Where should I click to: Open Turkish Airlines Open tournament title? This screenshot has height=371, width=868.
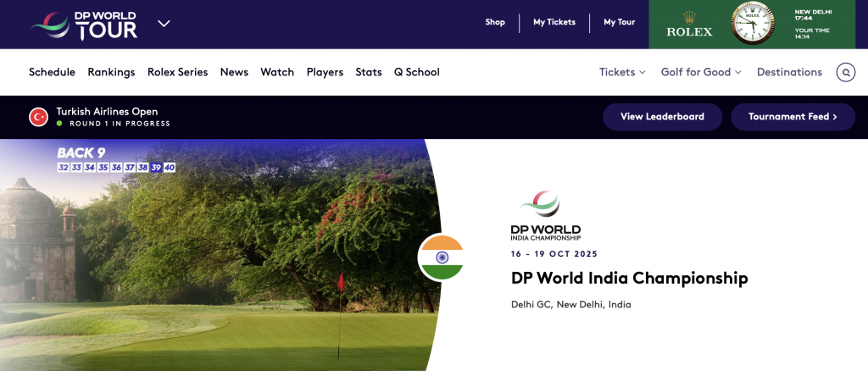click(x=107, y=112)
